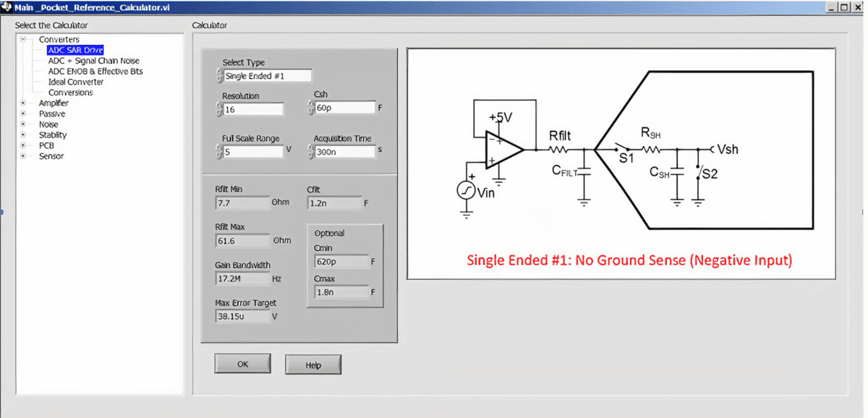Click the optional Cmax result field
This screenshot has width=868, height=418.
(341, 292)
